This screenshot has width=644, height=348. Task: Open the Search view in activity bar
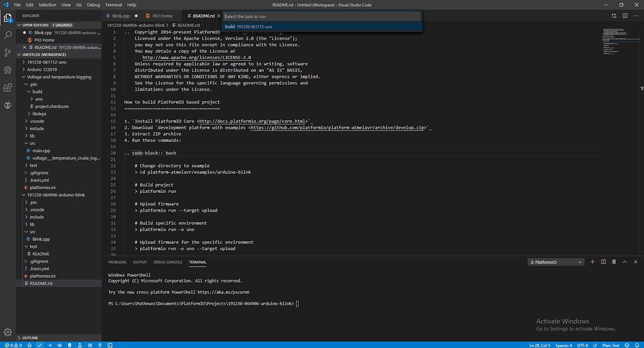(8, 35)
